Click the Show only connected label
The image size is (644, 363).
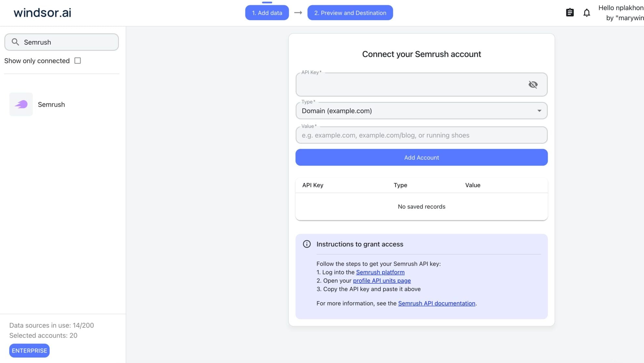point(37,61)
